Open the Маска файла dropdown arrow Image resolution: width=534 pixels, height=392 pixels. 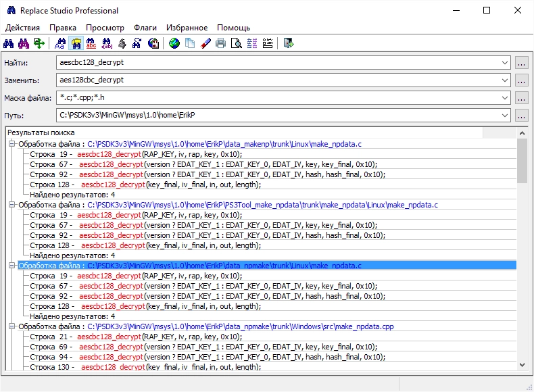pyautogui.click(x=504, y=98)
